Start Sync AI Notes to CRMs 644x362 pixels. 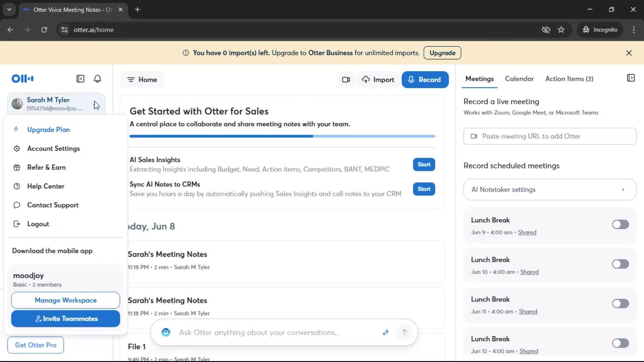click(424, 189)
